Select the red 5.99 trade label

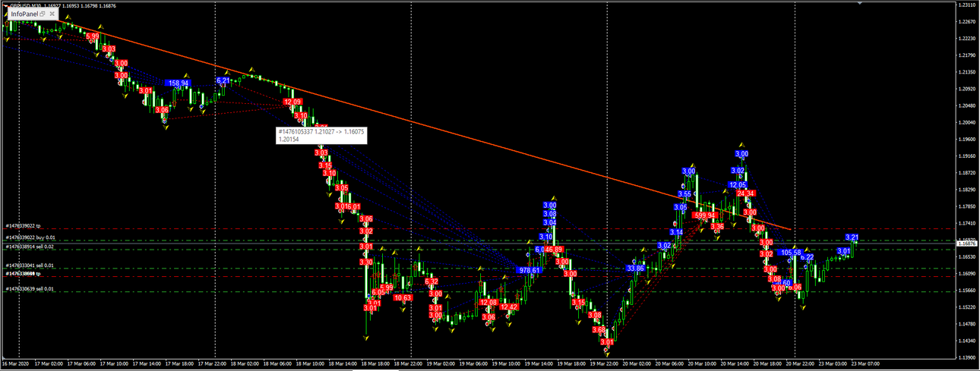tap(93, 36)
